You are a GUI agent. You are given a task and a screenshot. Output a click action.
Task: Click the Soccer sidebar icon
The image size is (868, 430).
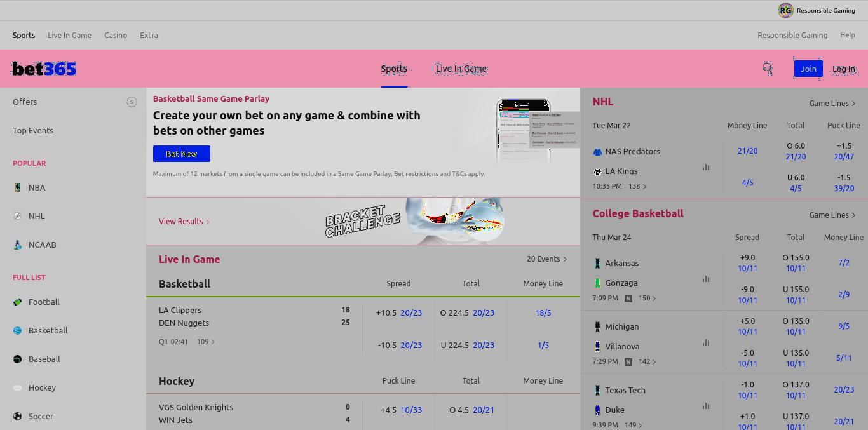(18, 416)
